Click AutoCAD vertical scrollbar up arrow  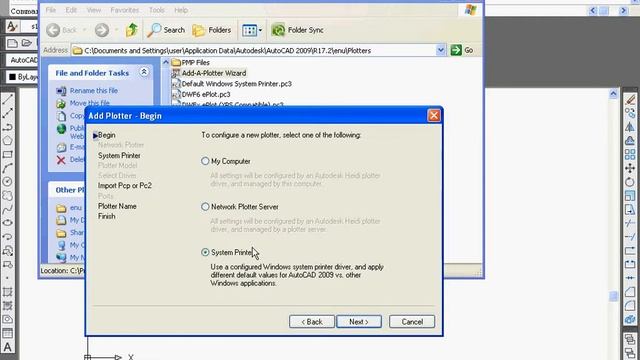coord(613,94)
